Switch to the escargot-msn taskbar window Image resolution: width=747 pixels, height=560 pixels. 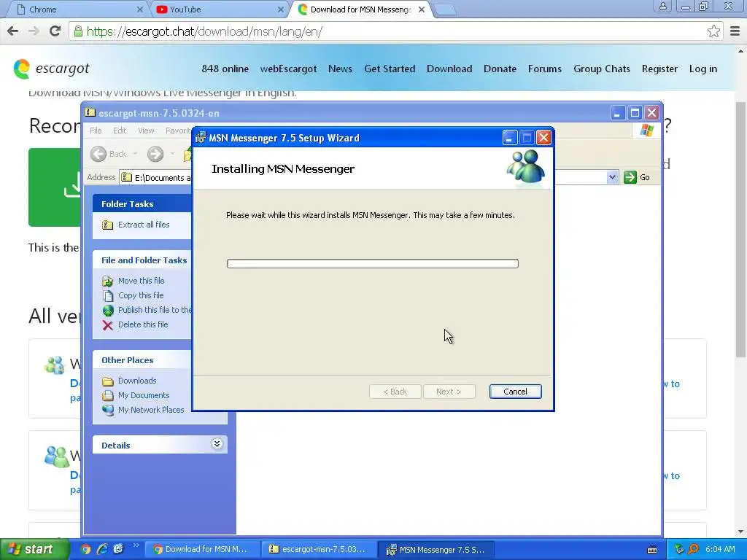click(319, 550)
